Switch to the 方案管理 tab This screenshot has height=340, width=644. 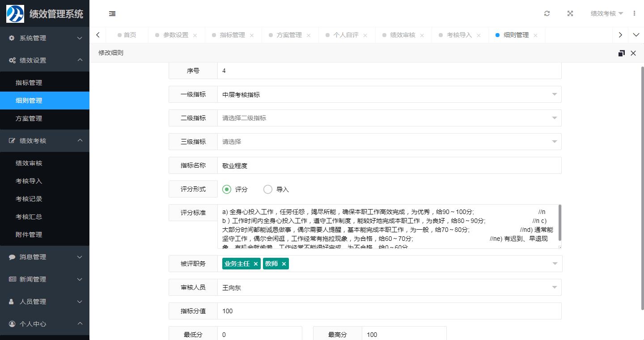pyautogui.click(x=289, y=35)
